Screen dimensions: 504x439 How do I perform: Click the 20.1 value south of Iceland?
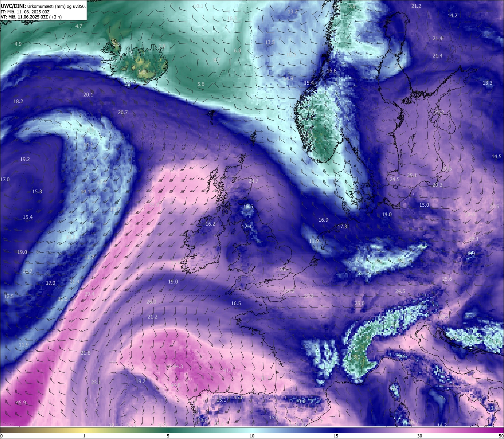tap(88, 94)
